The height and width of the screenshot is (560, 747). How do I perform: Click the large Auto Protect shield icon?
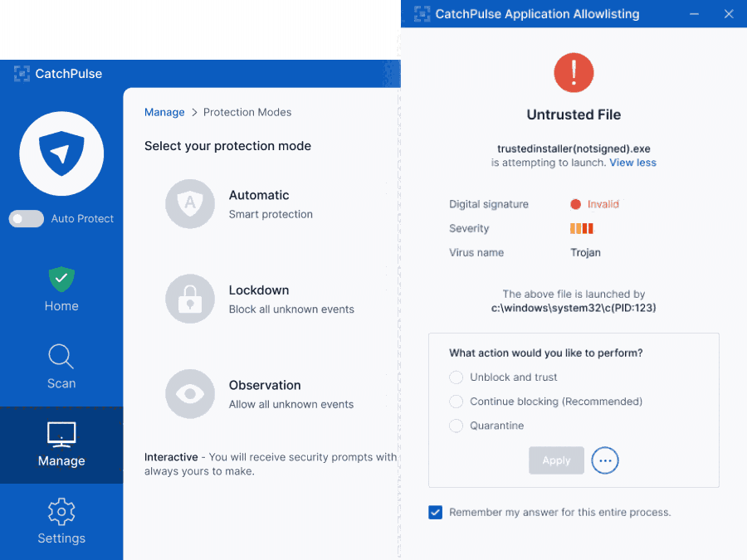tap(61, 153)
